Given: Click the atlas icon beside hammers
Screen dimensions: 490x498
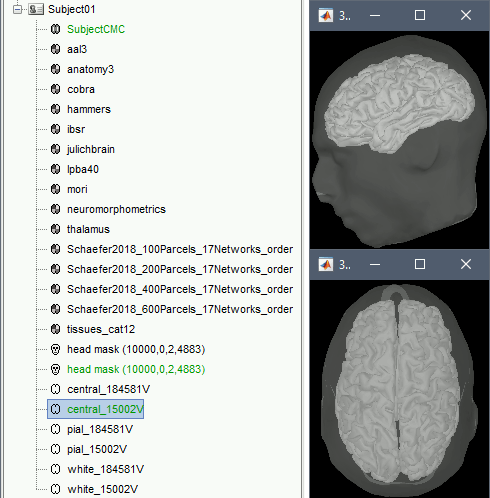Looking at the screenshot, I should [x=56, y=109].
